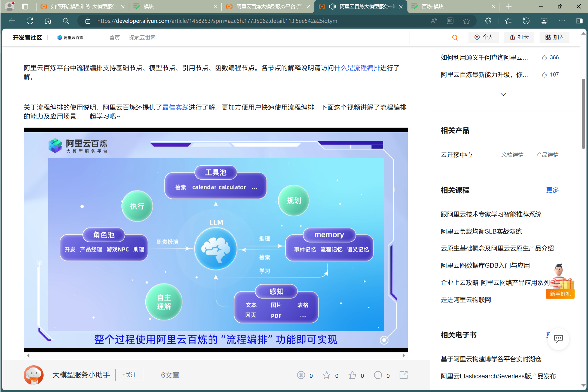This screenshot has height=392, width=588.
Task: Click the 新手好礼 gift mascot
Action: tap(561, 281)
